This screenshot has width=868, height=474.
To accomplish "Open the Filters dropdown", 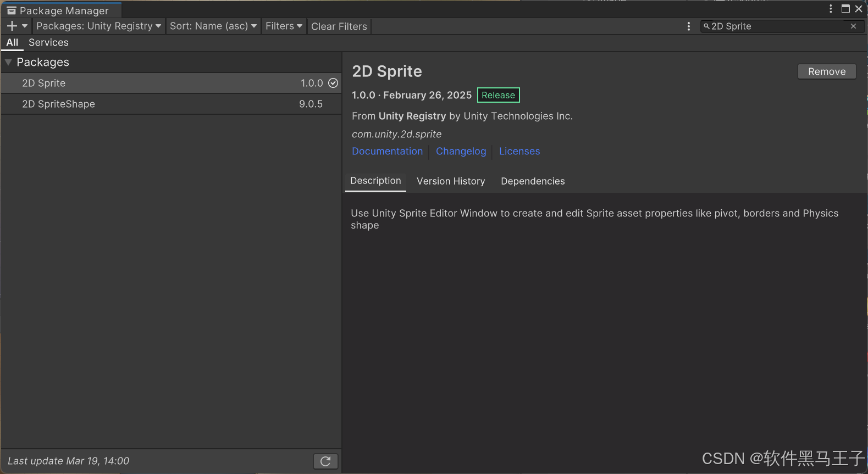I will coord(284,26).
